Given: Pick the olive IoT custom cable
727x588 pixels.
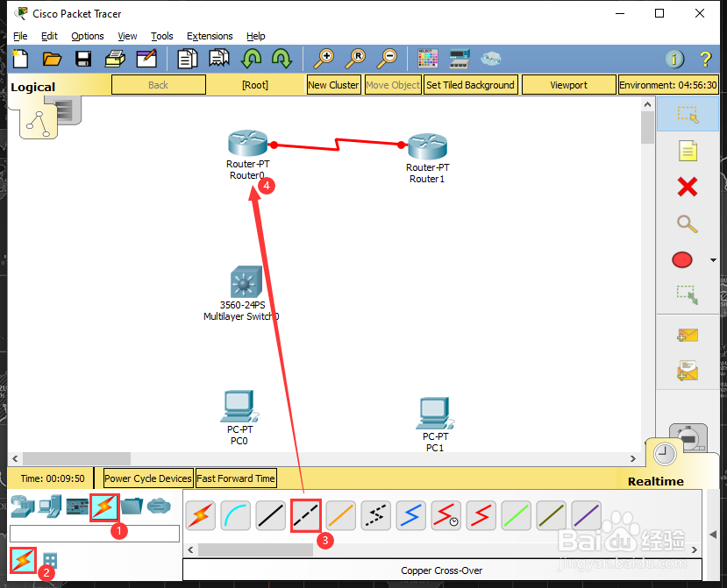Looking at the screenshot, I should pos(552,515).
